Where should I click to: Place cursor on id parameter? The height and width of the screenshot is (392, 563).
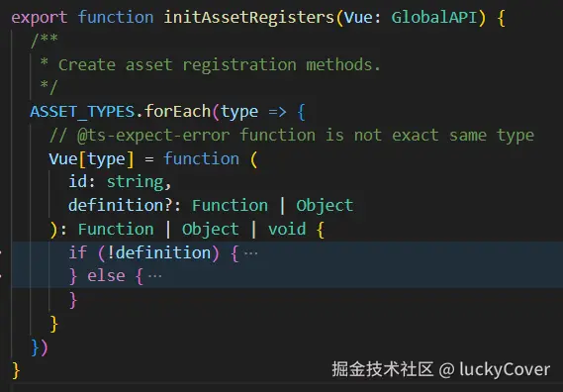pos(77,181)
